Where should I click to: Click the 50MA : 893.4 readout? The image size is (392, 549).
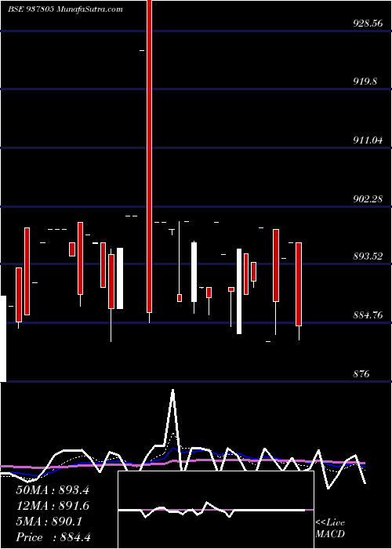pos(53,490)
